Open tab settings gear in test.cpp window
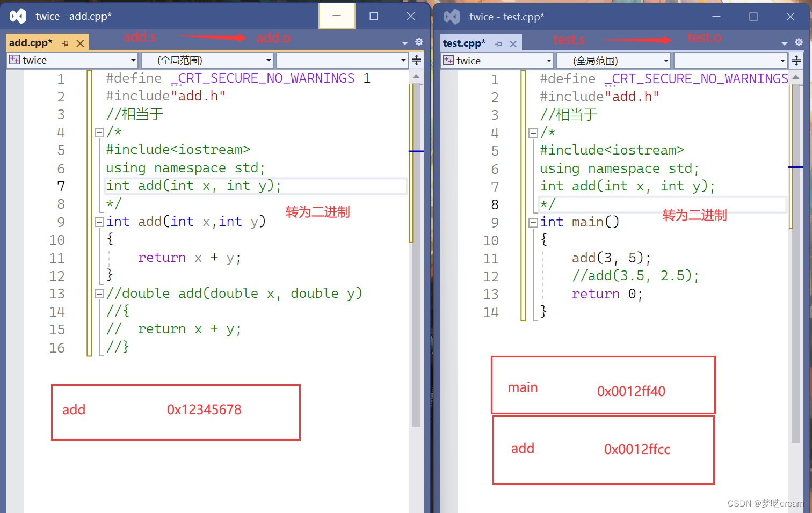The width and height of the screenshot is (812, 513). tap(799, 42)
